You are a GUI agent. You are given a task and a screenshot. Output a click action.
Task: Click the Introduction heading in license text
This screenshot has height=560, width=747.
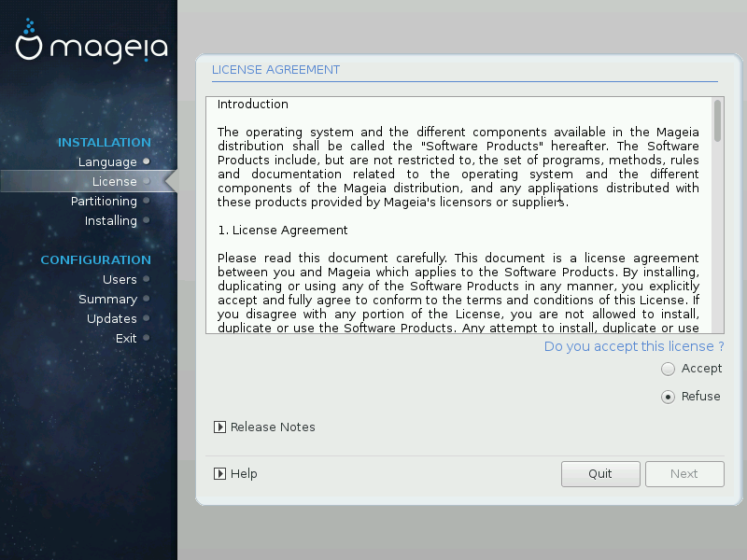click(253, 105)
